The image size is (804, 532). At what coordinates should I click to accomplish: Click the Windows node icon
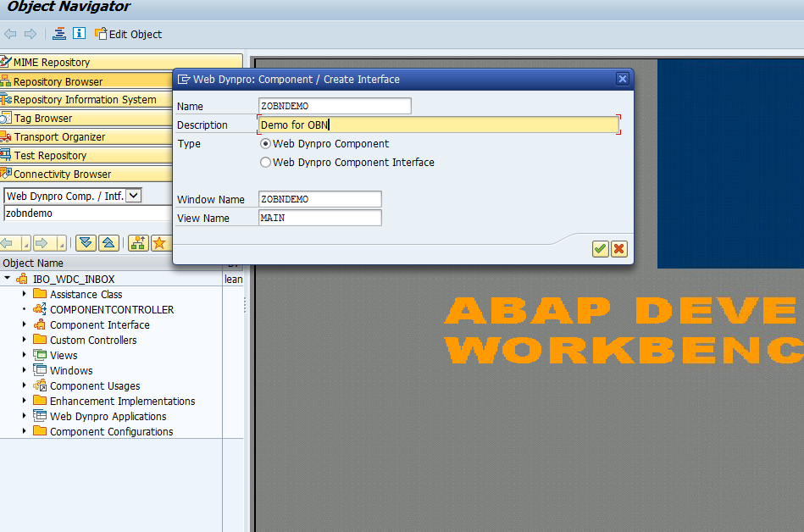pyautogui.click(x=40, y=370)
